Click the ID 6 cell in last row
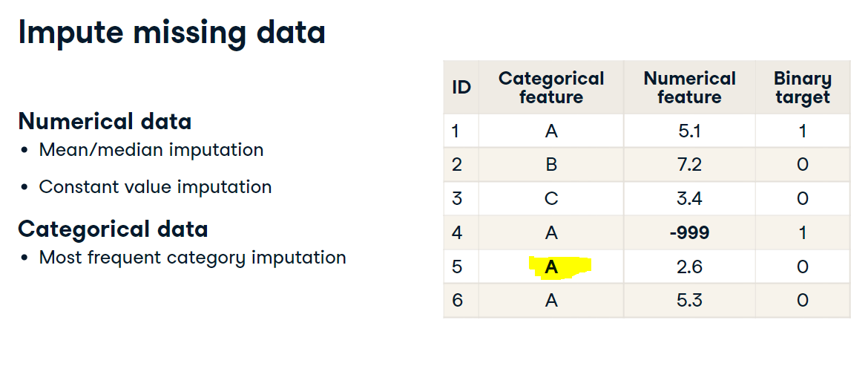868x392 pixels. (461, 301)
